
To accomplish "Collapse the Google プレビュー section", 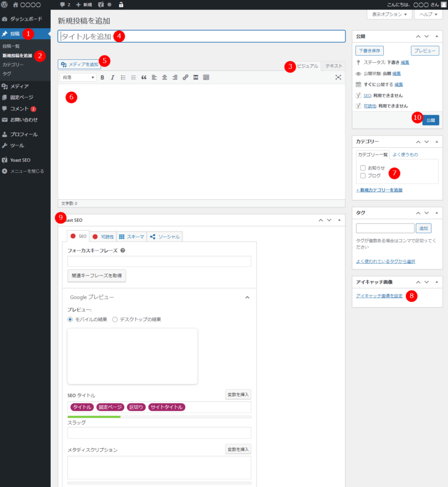I will point(247,297).
